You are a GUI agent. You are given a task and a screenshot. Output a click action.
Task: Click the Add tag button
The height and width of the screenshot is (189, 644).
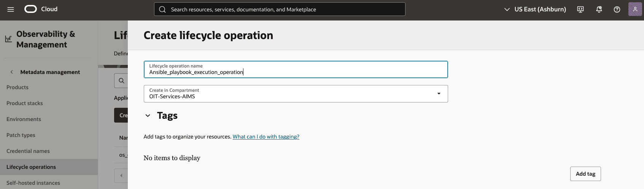pyautogui.click(x=585, y=174)
